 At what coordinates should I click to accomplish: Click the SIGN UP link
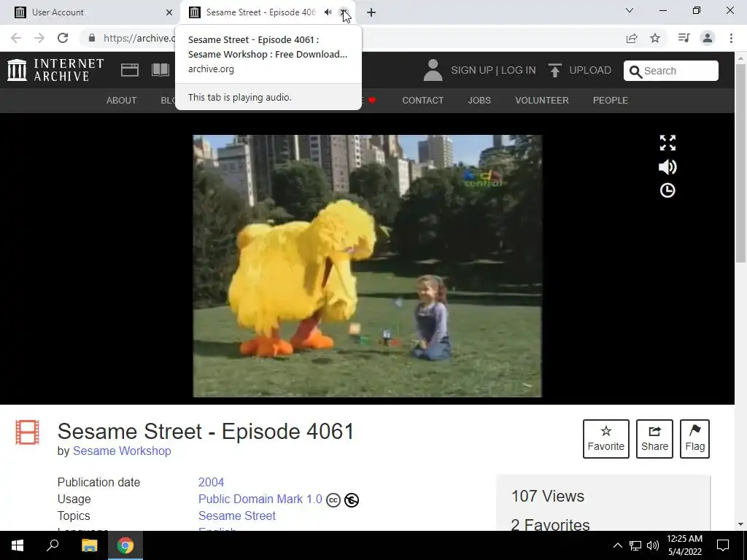(x=472, y=71)
